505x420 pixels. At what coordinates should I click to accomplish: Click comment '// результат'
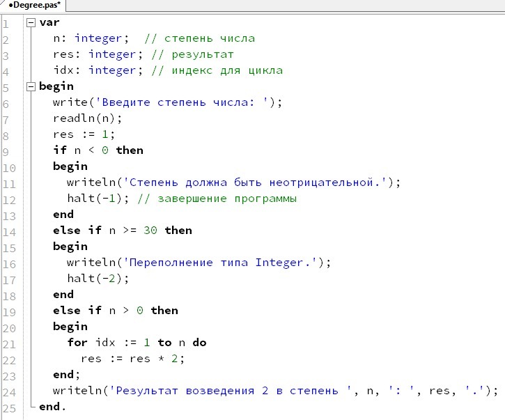click(192, 54)
